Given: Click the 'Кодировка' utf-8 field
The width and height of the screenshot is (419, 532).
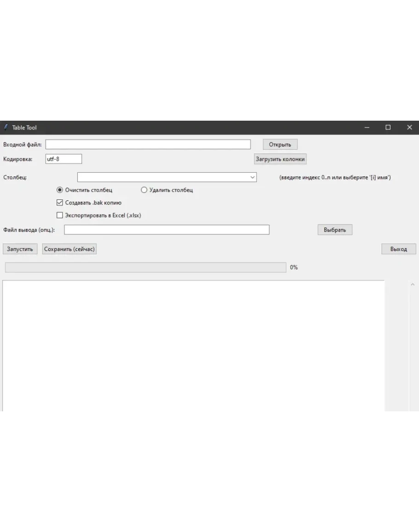Looking at the screenshot, I should click(64, 159).
